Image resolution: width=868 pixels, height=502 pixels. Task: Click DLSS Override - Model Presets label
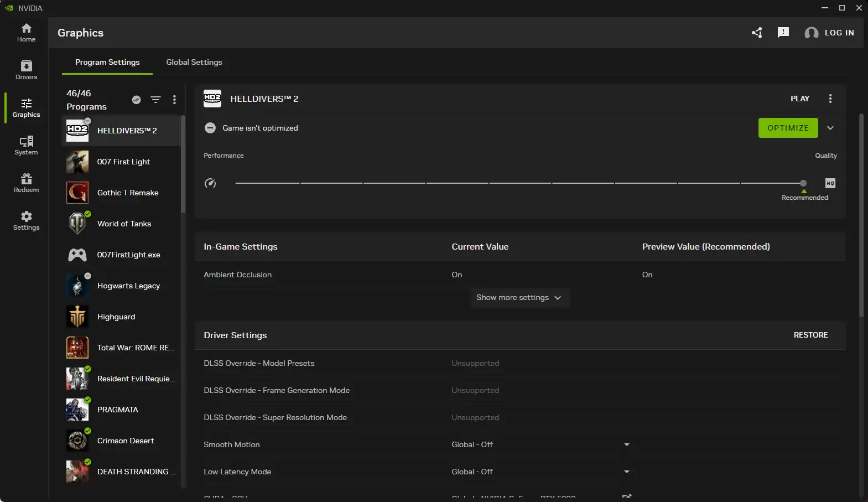tap(259, 363)
